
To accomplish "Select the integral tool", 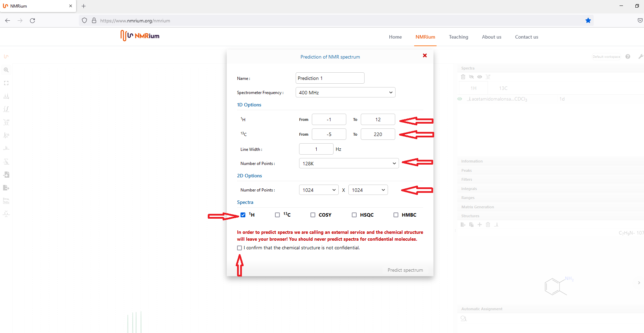I will coord(6,109).
